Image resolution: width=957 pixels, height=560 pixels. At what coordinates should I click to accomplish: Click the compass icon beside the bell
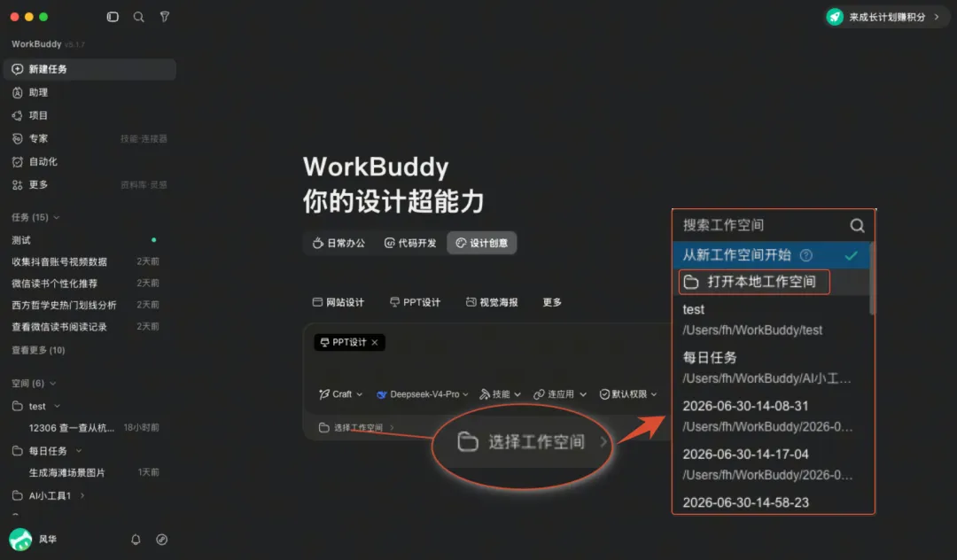(x=162, y=540)
